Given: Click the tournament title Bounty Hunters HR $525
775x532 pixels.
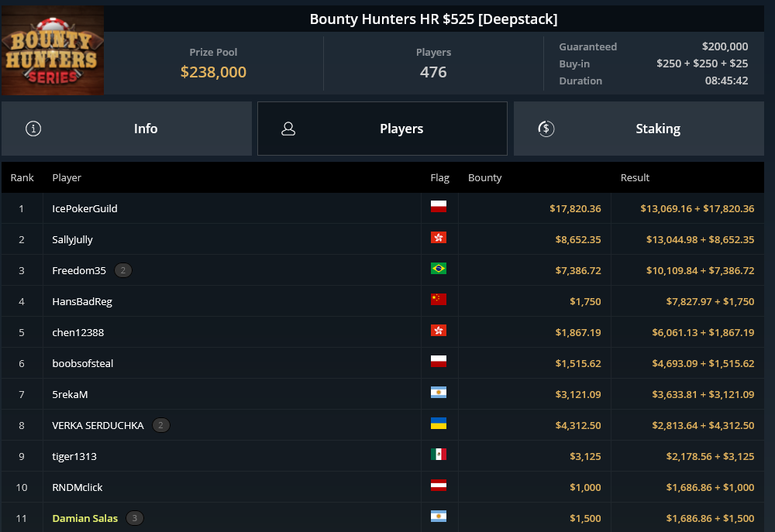Looking at the screenshot, I should [x=433, y=19].
